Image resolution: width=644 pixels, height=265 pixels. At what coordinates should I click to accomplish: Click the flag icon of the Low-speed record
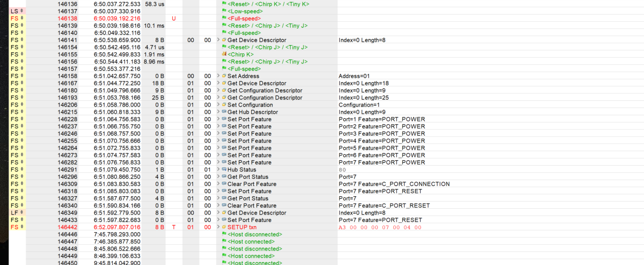[224, 11]
